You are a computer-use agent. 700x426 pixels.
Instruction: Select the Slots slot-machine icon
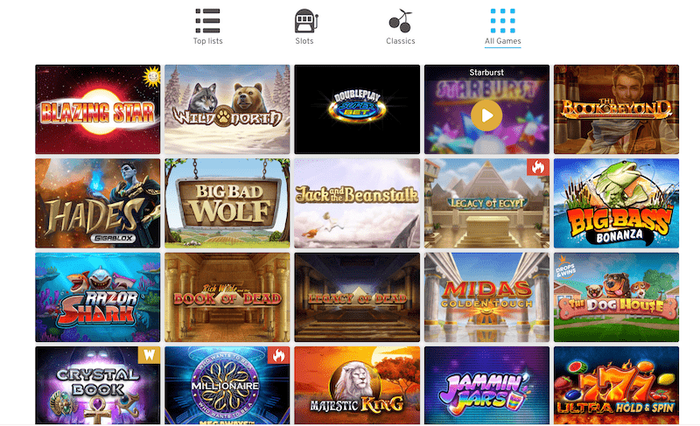pyautogui.click(x=305, y=21)
